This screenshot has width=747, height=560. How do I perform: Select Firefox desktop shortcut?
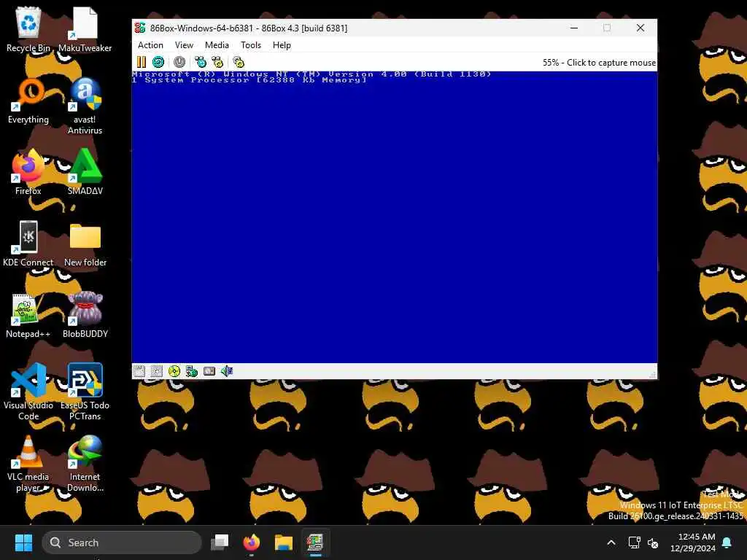point(28,172)
